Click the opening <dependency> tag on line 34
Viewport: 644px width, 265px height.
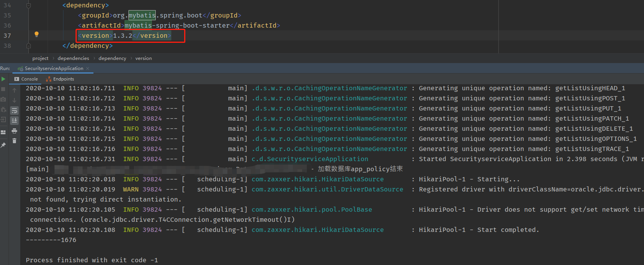(86, 5)
